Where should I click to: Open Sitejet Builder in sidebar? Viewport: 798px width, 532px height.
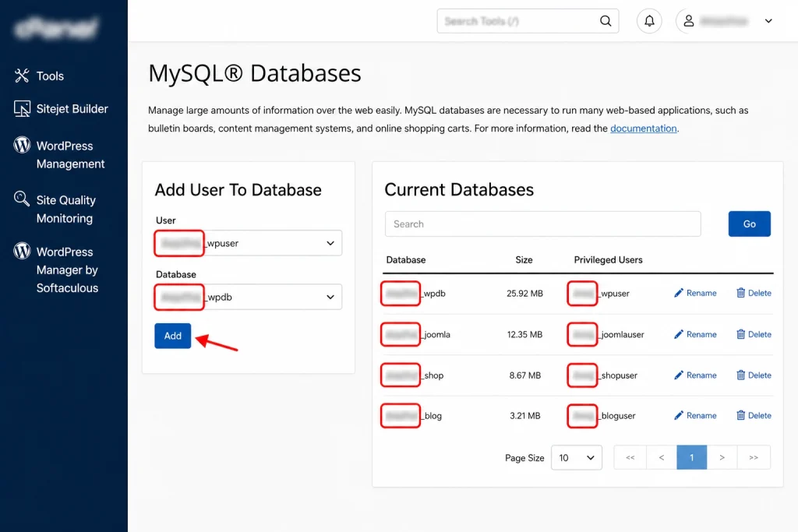(x=61, y=109)
